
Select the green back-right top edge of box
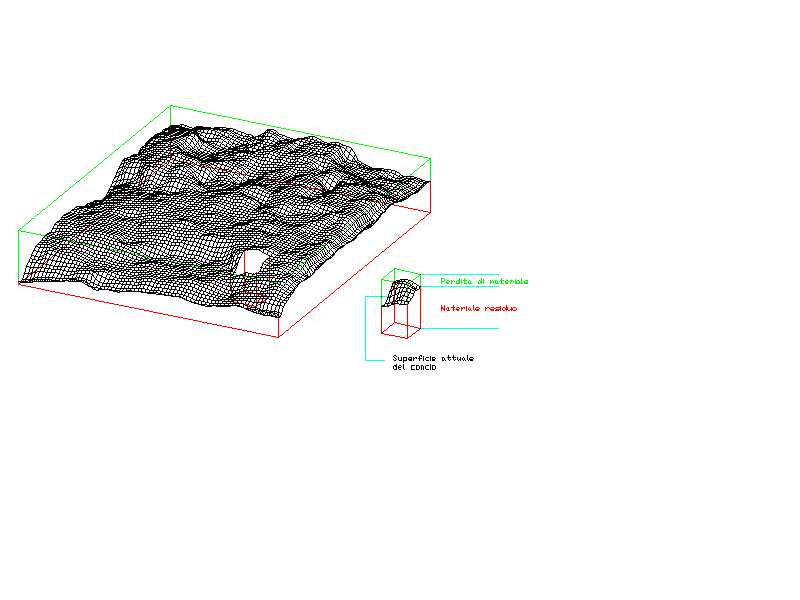[300, 131]
